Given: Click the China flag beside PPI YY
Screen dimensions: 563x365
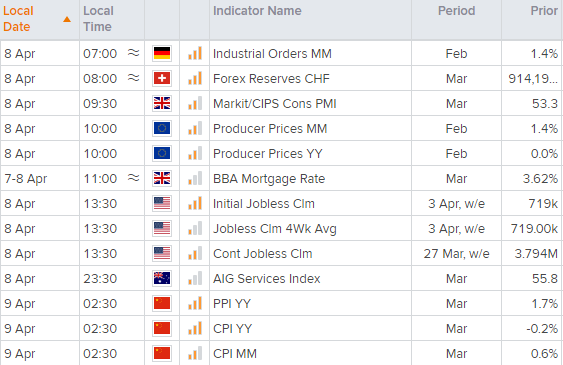Looking at the screenshot, I should (162, 303).
